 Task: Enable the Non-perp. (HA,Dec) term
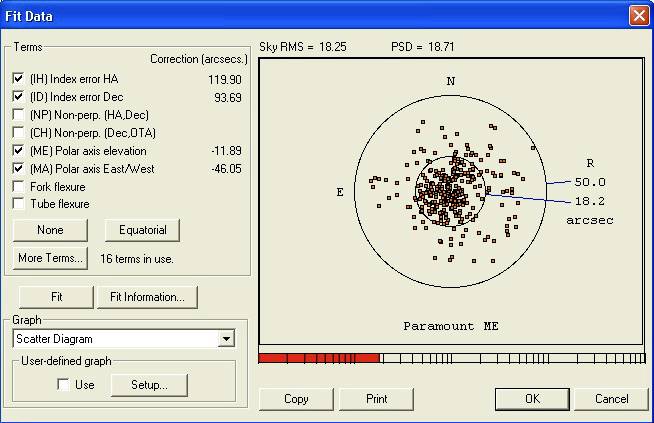[19, 115]
